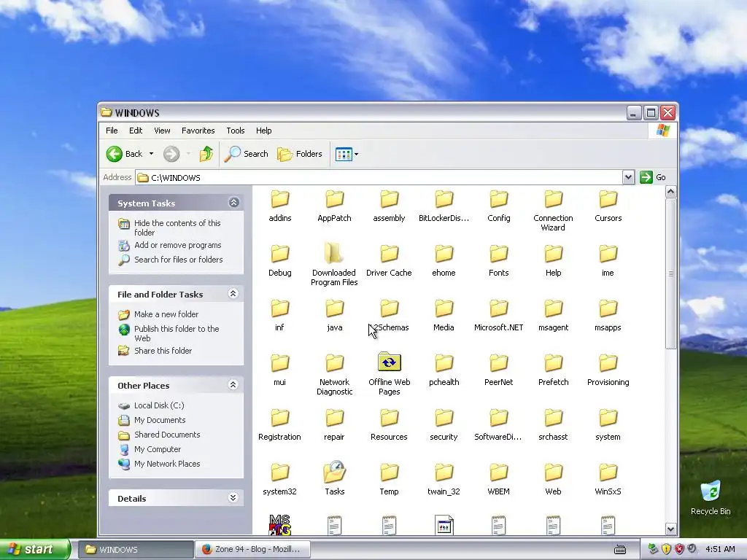This screenshot has width=747, height=560.
Task: Click Hide the contents of this folder
Action: [x=177, y=227]
